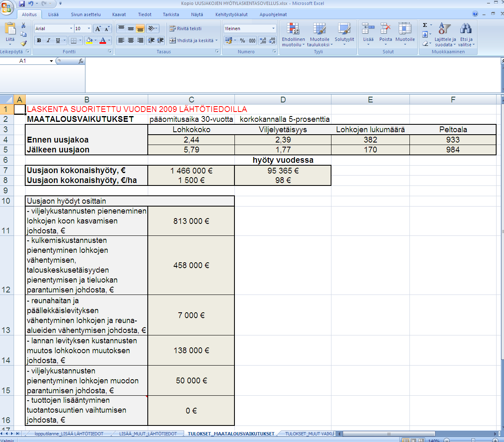
Task: Click the AutoSum sigma icon
Action: pyautogui.click(x=425, y=25)
